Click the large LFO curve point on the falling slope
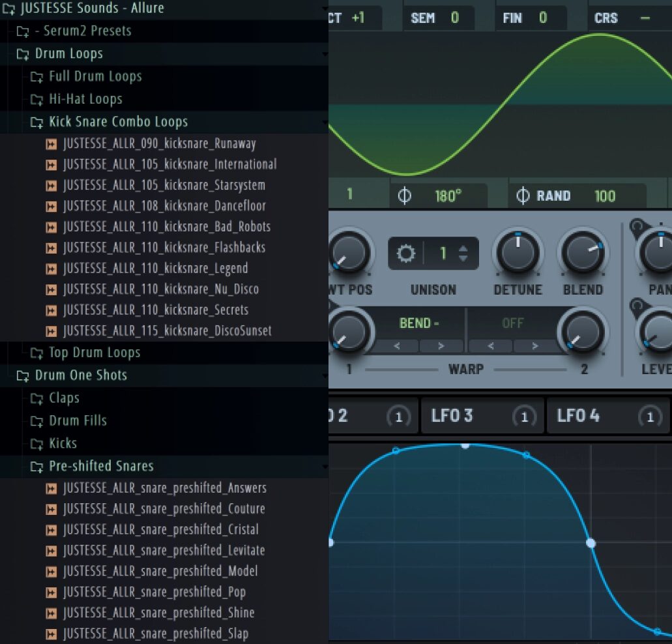The width and height of the screenshot is (672, 644). pos(591,544)
